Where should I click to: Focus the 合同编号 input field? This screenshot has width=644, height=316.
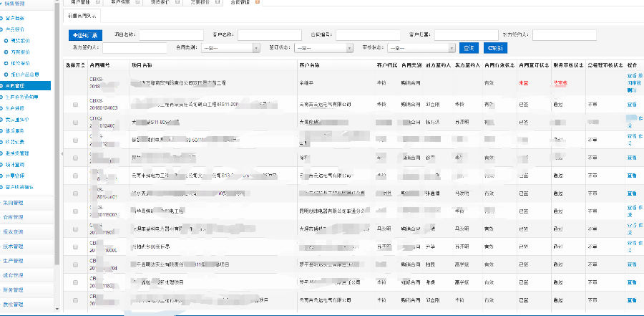368,35
